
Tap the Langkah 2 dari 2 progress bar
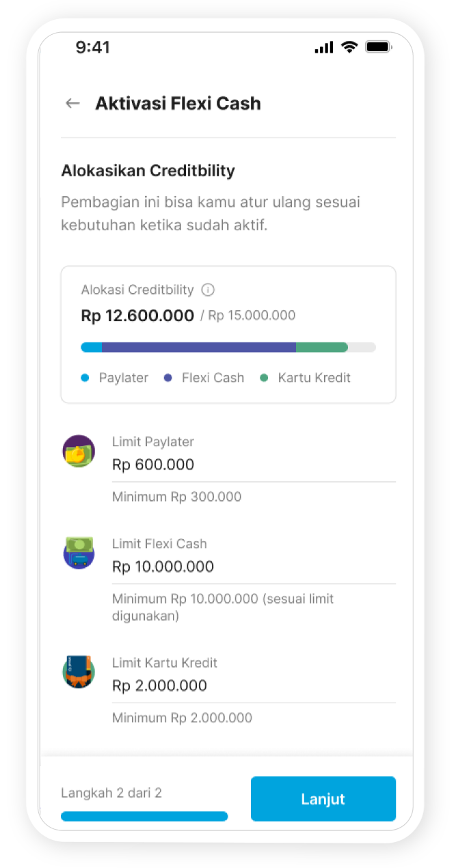[144, 816]
